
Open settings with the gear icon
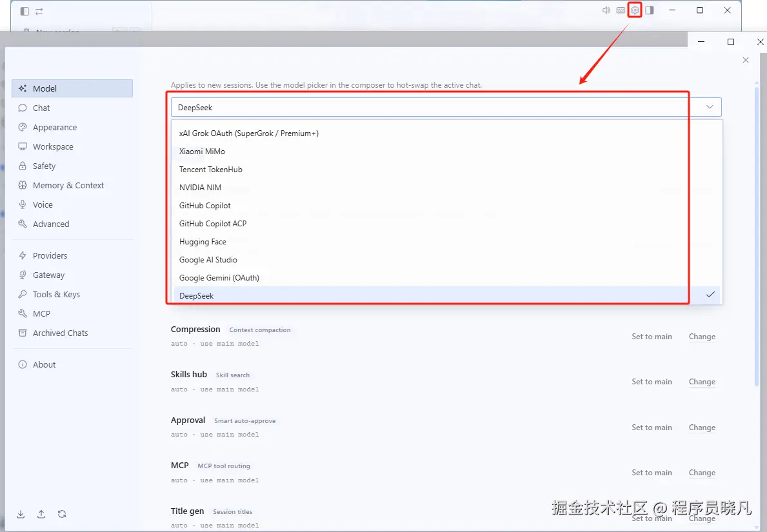click(x=635, y=10)
